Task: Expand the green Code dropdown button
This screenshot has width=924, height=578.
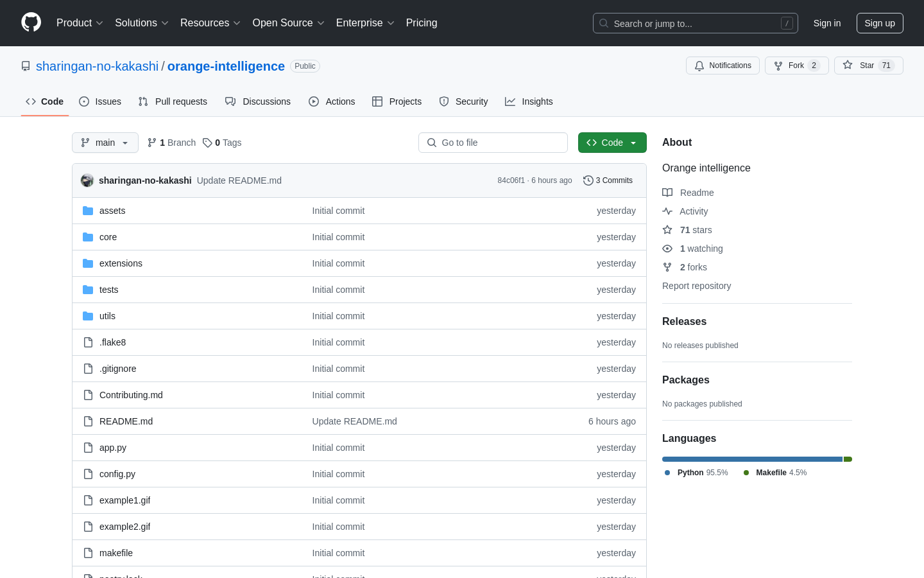Action: pyautogui.click(x=612, y=143)
